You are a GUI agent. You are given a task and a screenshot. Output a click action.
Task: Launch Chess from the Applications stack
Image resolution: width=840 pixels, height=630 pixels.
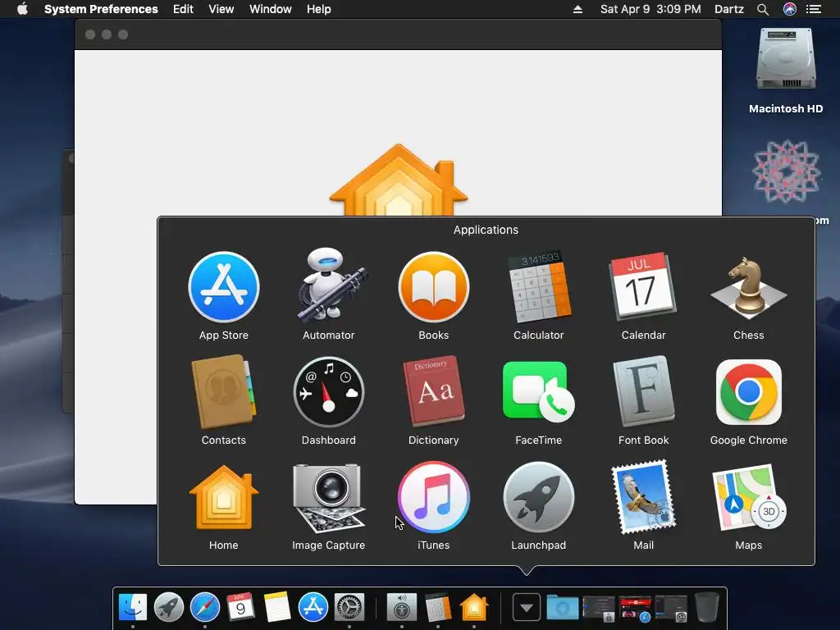point(748,288)
